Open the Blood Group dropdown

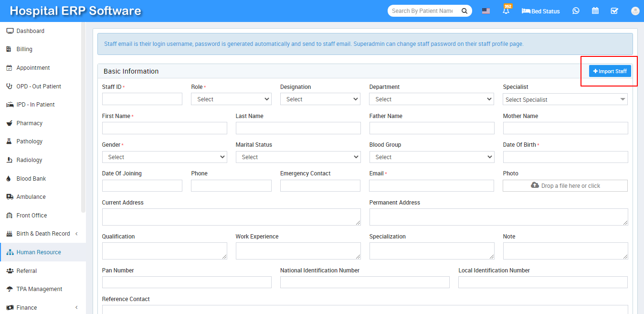(x=431, y=157)
